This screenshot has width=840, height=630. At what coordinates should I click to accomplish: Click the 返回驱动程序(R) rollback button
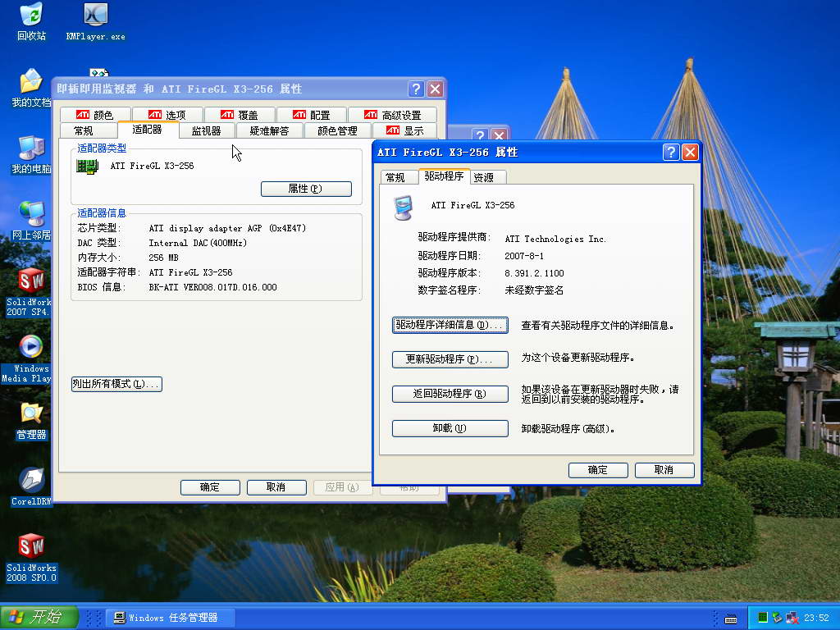pyautogui.click(x=450, y=394)
